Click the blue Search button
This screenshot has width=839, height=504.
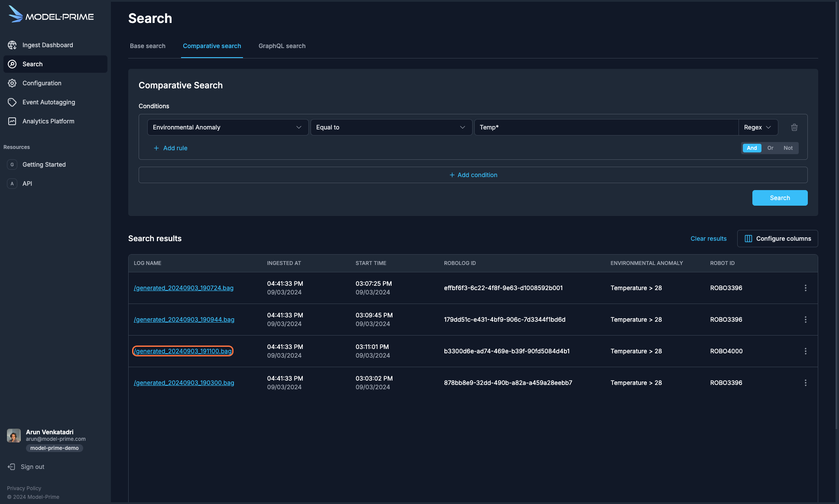(780, 198)
